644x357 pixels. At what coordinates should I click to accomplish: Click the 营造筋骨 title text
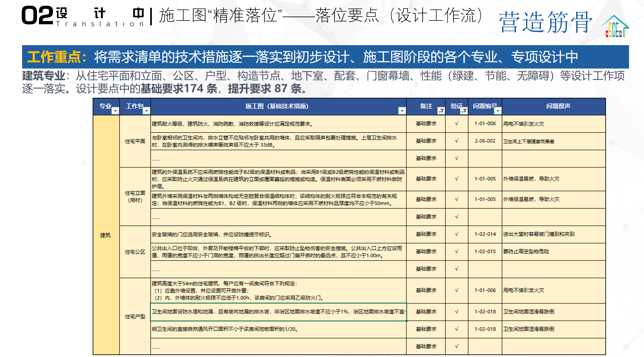coord(545,22)
